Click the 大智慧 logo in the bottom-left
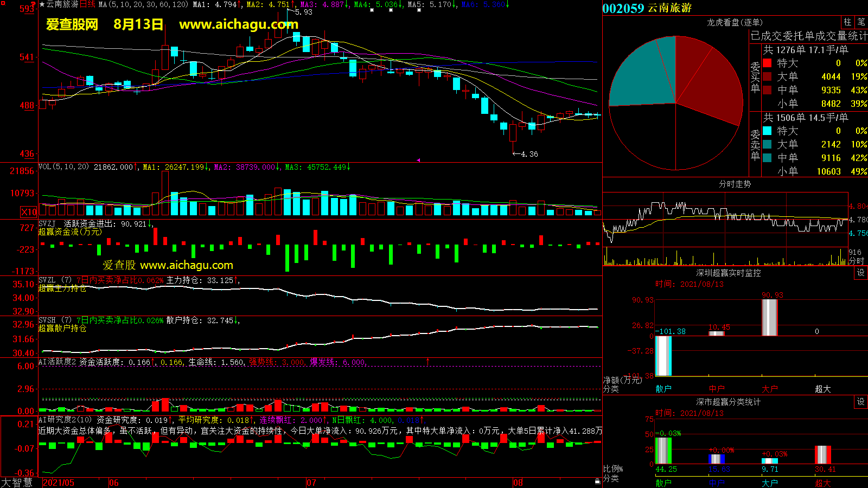This screenshot has height=488, width=868. click(17, 483)
